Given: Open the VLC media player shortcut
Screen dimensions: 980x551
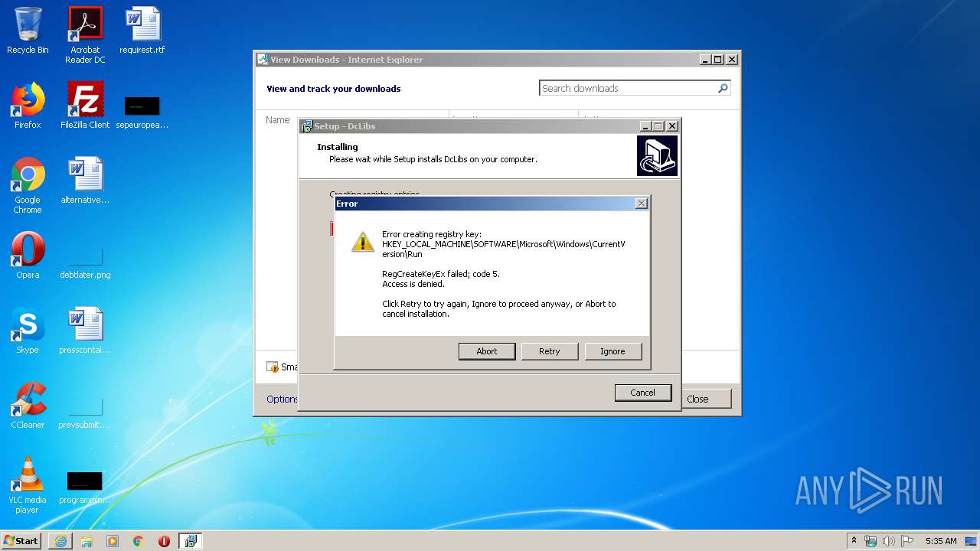Looking at the screenshot, I should pos(28,485).
